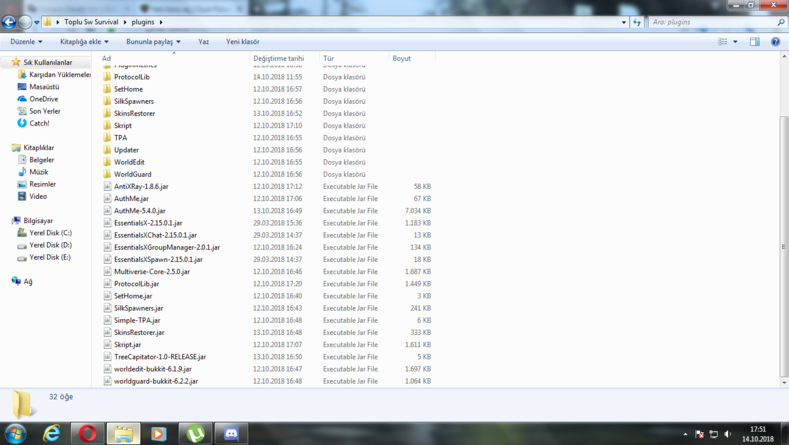
Task: Select Yerel Disk (D:) drive
Action: (x=50, y=245)
